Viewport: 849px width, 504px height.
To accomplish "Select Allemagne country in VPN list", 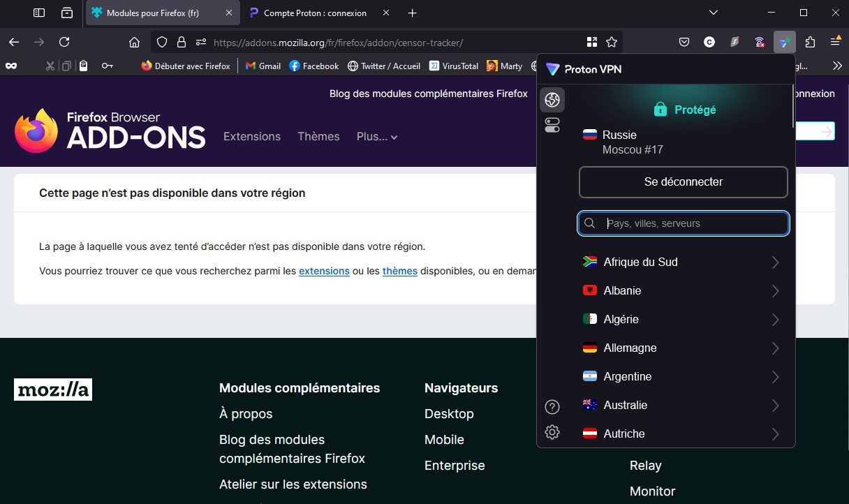I will [630, 348].
